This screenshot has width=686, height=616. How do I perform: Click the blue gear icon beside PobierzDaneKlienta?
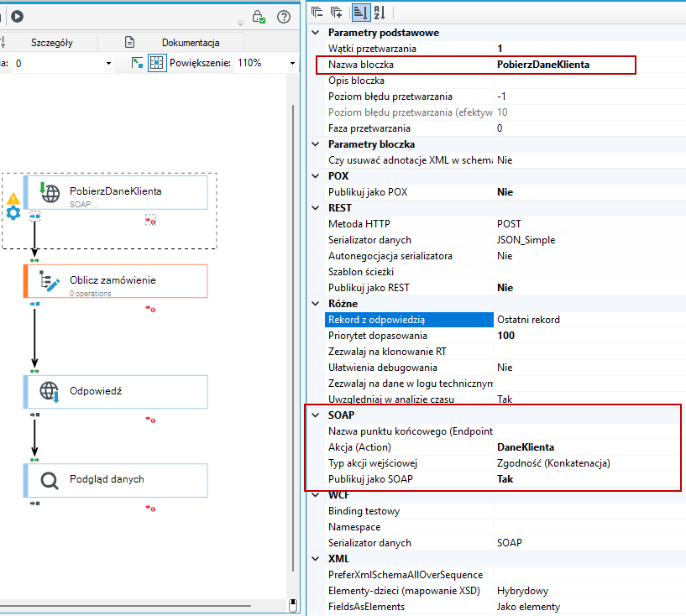(13, 213)
